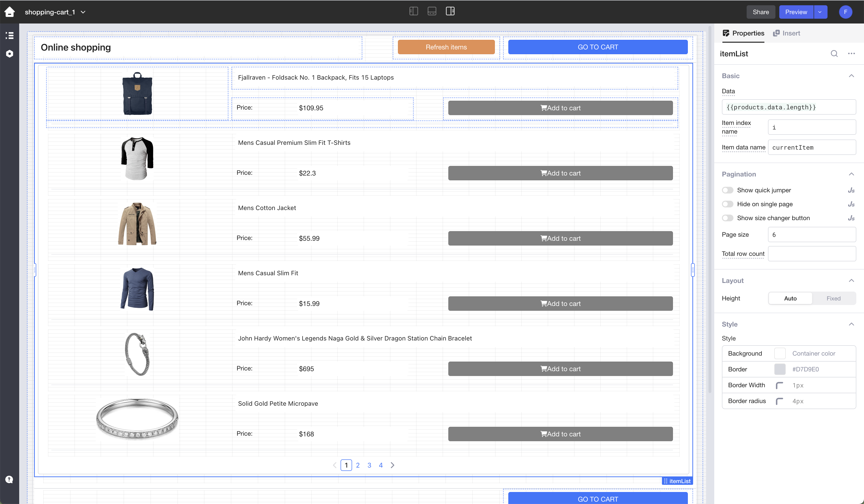The height and width of the screenshot is (504, 864).
Task: Click the help question mark icon
Action: click(9, 479)
